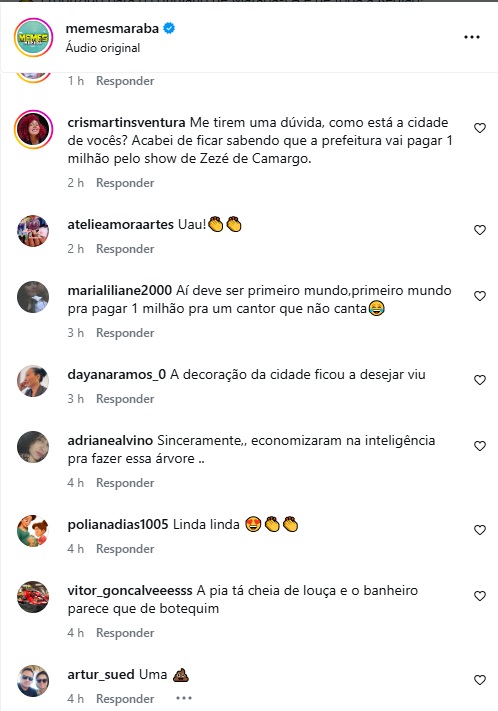Like marialiliane2000's comment with the heart
The height and width of the screenshot is (711, 498).
[480, 296]
